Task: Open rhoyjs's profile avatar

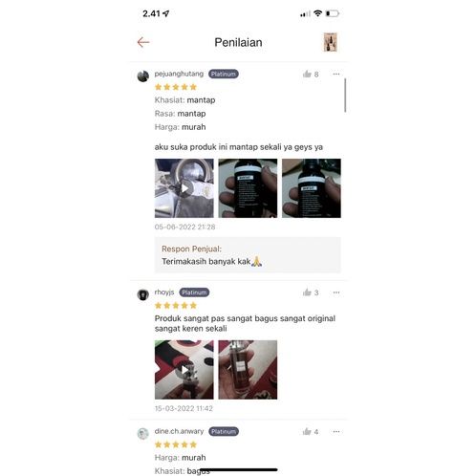Action: (x=143, y=294)
